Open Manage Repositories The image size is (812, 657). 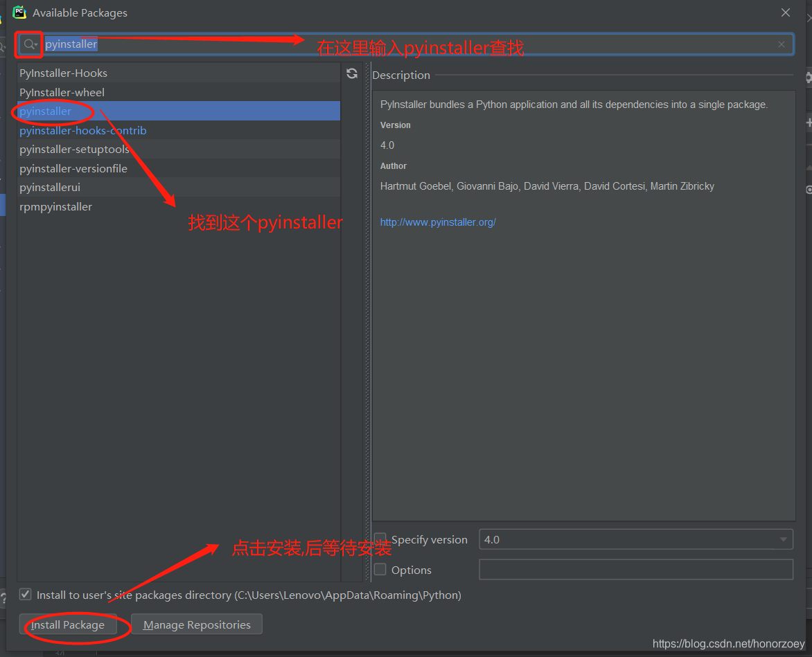tap(196, 624)
